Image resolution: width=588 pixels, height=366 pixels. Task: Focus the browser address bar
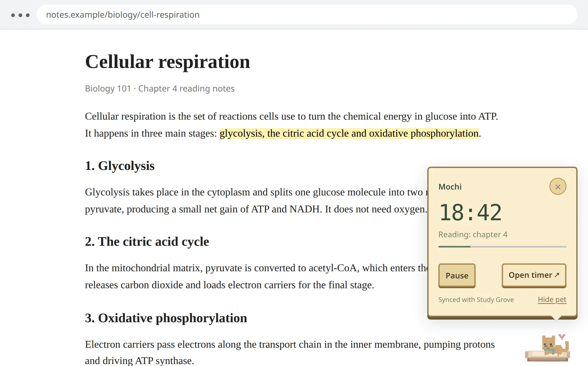307,15
